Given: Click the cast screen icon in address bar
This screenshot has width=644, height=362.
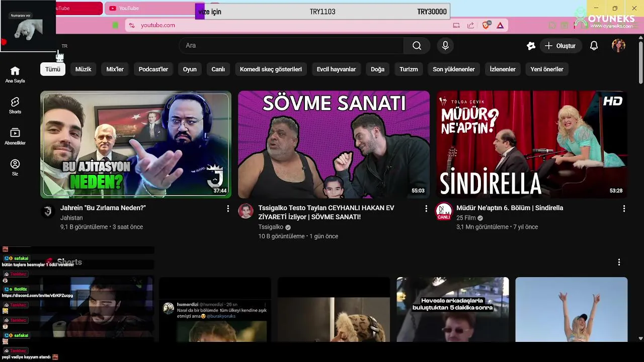Looking at the screenshot, I should (x=456, y=25).
